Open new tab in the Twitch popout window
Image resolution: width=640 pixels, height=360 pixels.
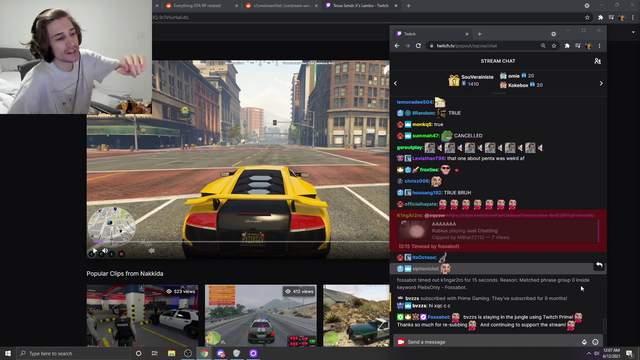coord(480,34)
